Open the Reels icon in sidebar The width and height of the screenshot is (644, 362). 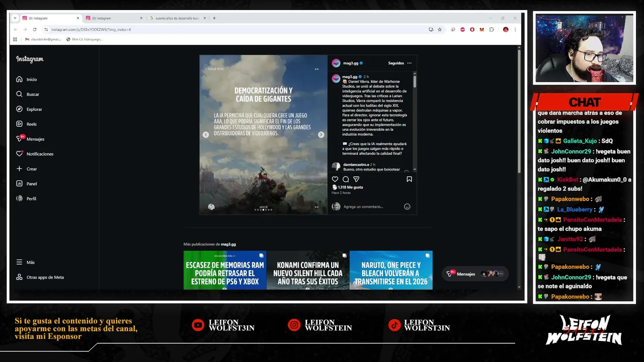tap(19, 124)
